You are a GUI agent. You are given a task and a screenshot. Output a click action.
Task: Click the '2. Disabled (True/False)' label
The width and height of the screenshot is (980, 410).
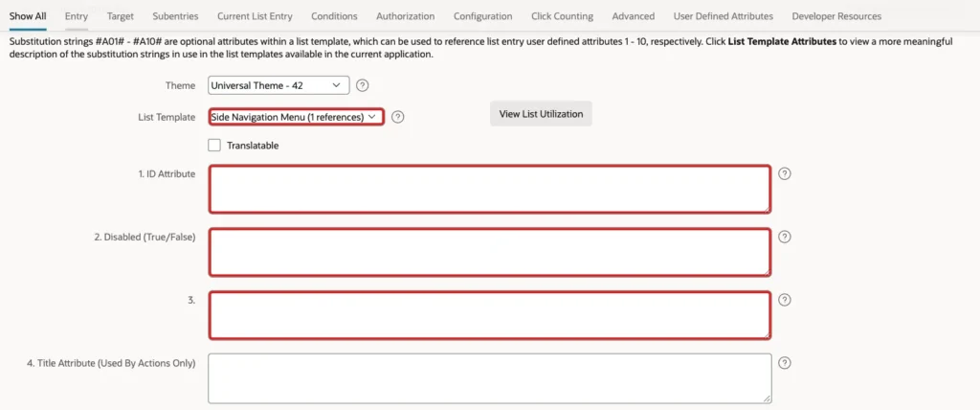coord(145,238)
